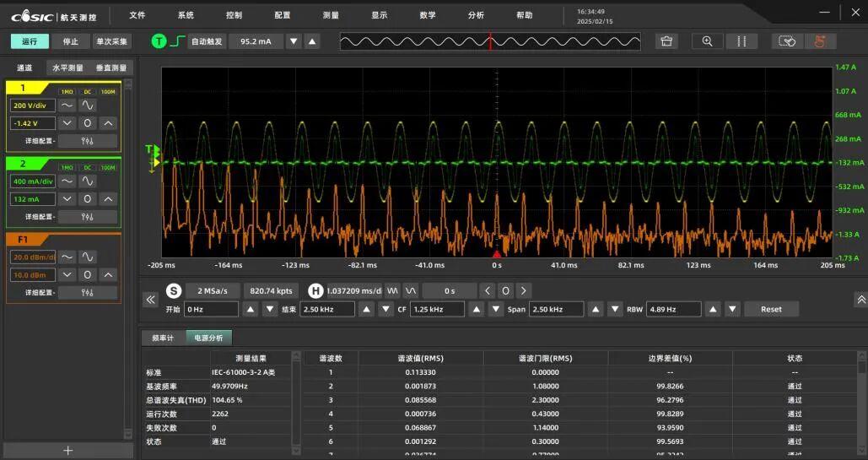Lower channel 1 offset with down chevron

pos(67,123)
